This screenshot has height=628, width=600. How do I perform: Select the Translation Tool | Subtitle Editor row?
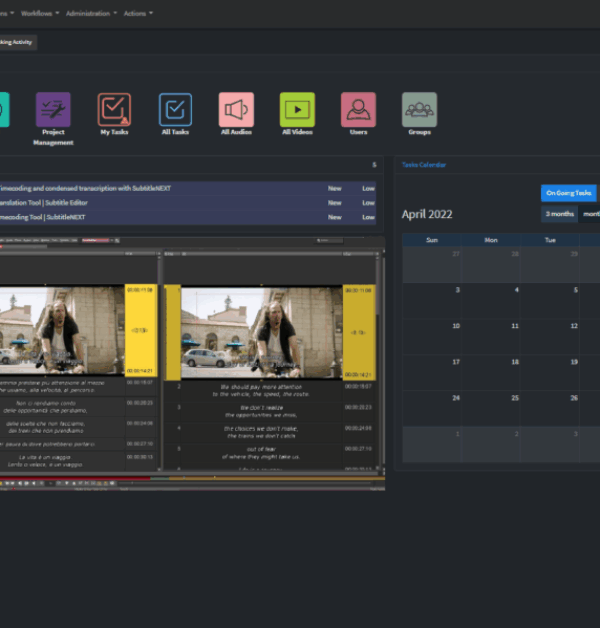point(187,203)
